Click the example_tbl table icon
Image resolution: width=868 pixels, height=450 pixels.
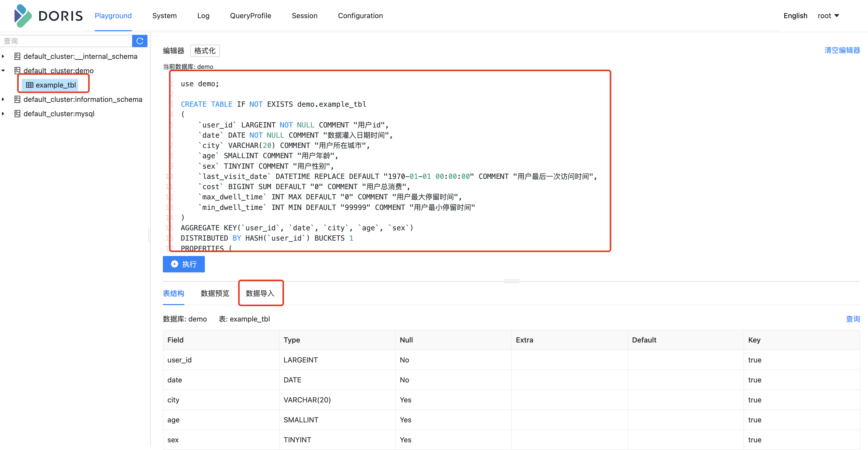coord(30,85)
